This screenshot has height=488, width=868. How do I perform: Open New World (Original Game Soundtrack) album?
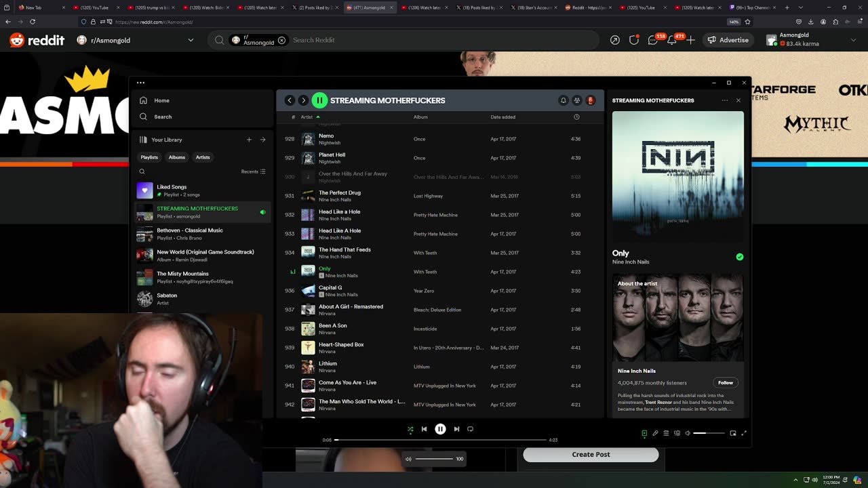pyautogui.click(x=202, y=256)
